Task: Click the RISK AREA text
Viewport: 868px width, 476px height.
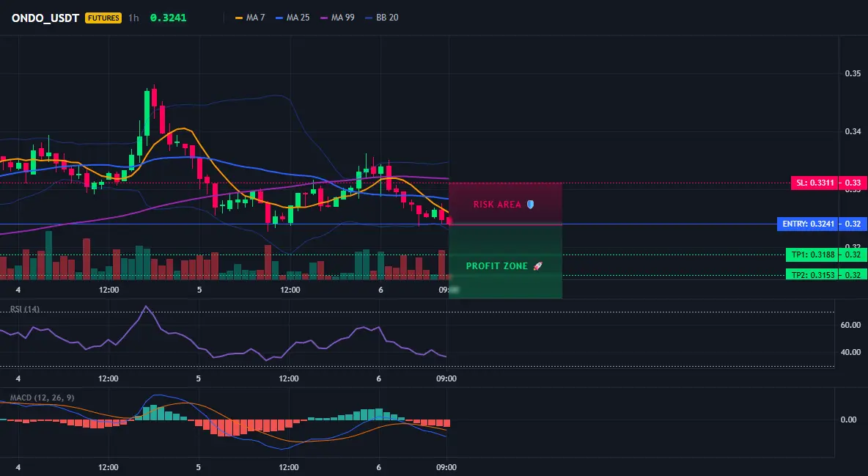Action: [x=497, y=205]
